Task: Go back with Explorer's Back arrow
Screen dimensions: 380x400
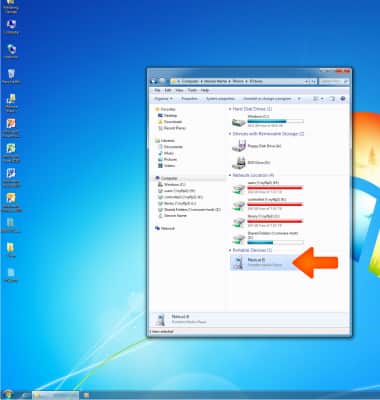Action: click(x=154, y=81)
